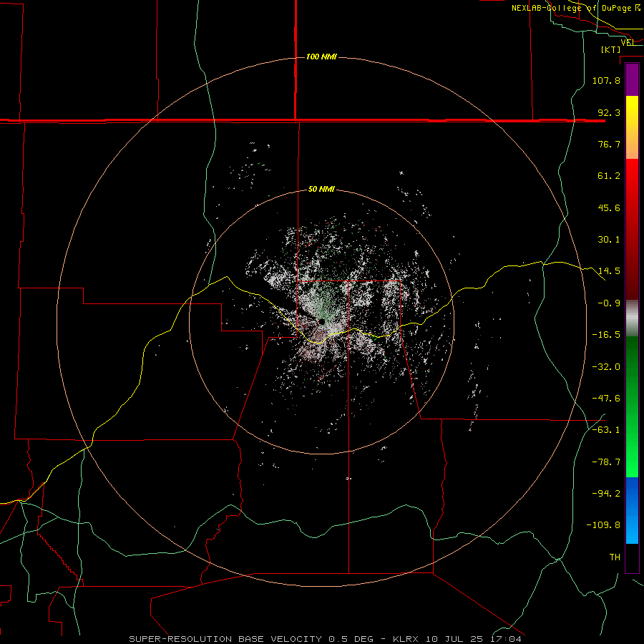Click the 50 NMI range ring label
The height and width of the screenshot is (644, 644).
pyautogui.click(x=321, y=190)
